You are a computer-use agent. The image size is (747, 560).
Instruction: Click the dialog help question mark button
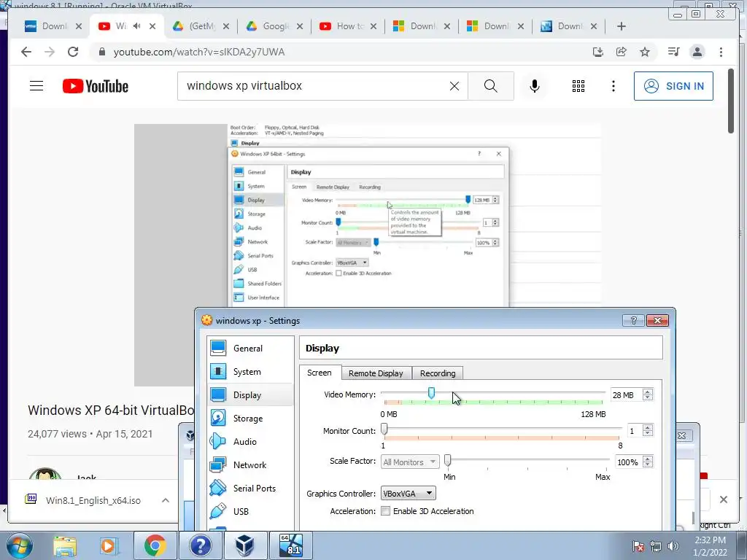[633, 321]
